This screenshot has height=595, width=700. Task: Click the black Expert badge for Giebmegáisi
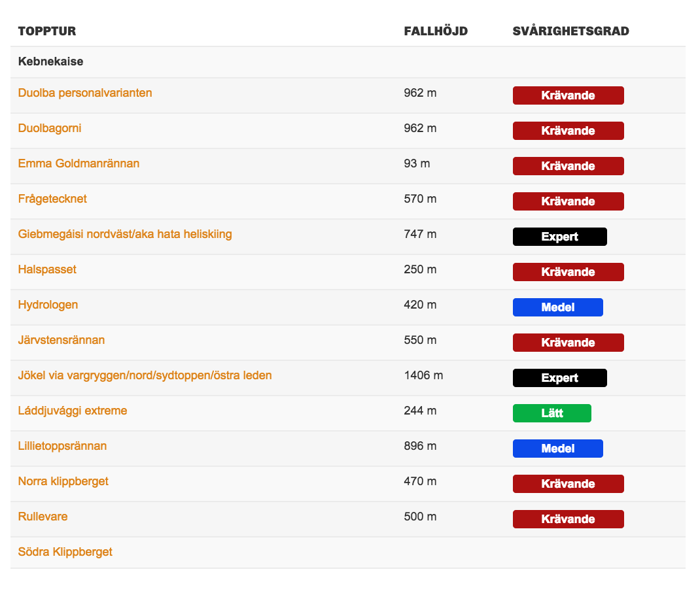tap(560, 237)
